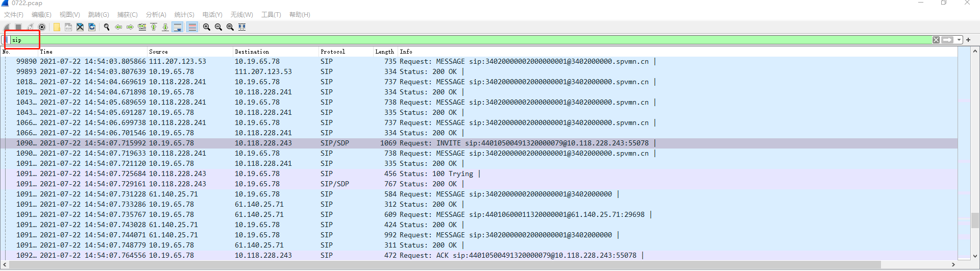980x271 pixels.
Task: Open the capture options gear icon
Action: [42, 27]
